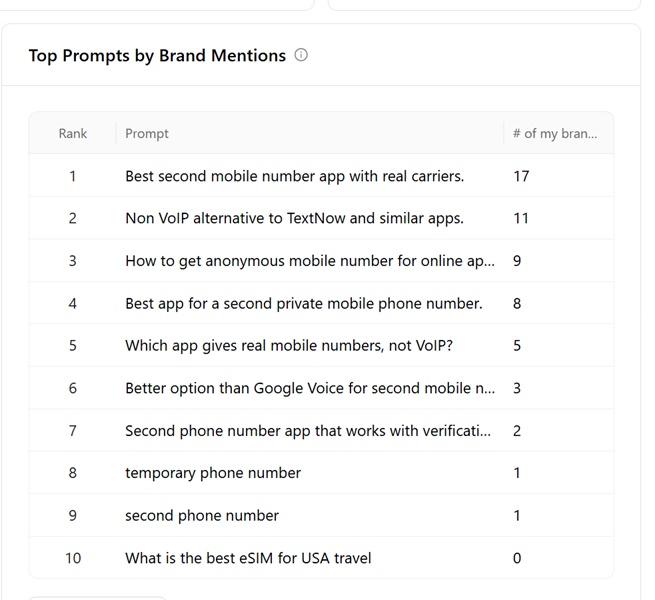655x600 pixels.
Task: Open 'Which app gives real mobile numbers' prompt
Action: 288,346
